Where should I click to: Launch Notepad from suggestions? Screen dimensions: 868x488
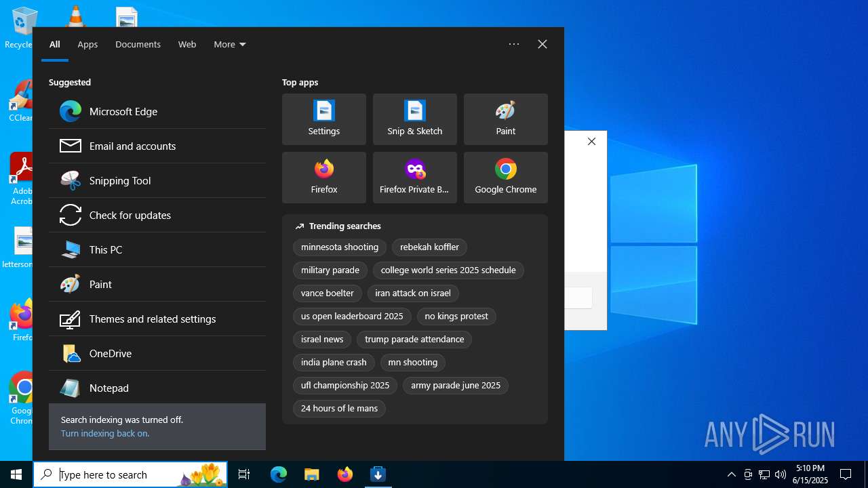click(157, 388)
